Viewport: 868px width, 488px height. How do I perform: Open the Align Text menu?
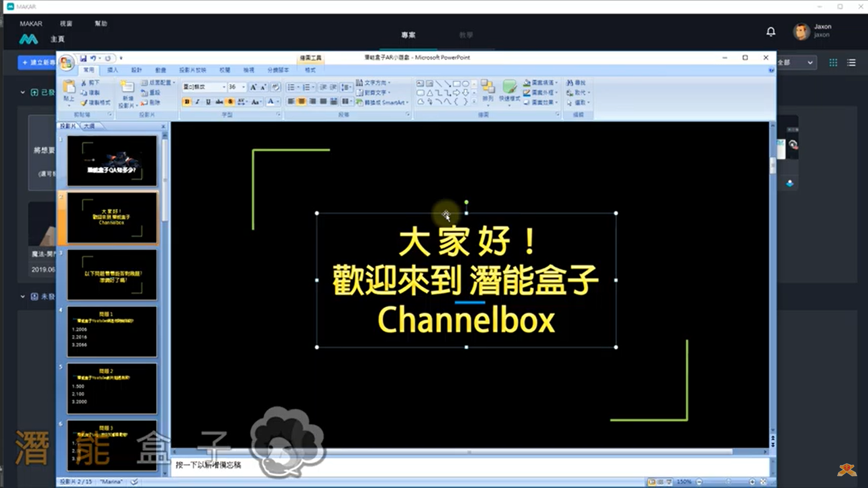point(373,93)
